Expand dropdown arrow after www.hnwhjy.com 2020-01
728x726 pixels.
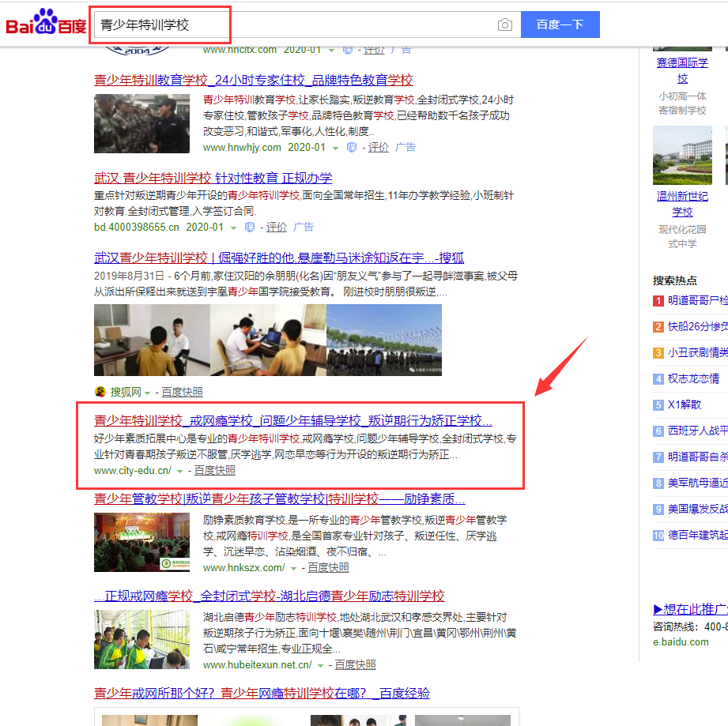[335, 149]
